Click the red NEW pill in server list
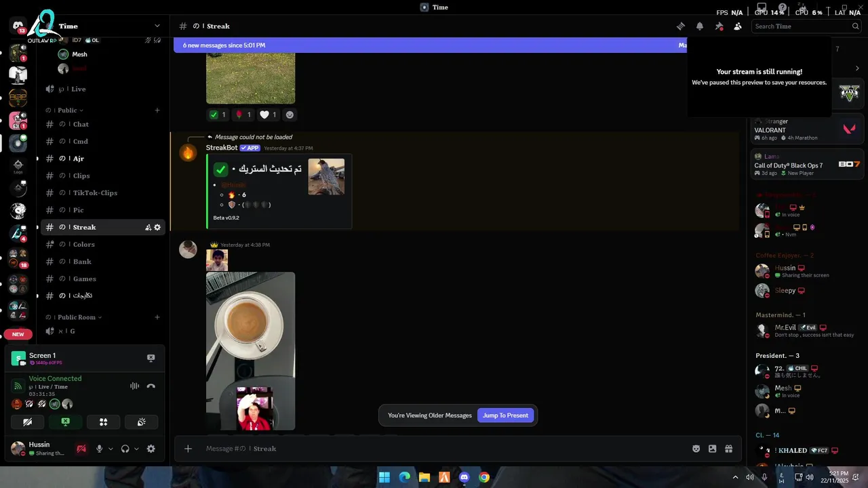Image resolution: width=868 pixels, height=488 pixels. (x=18, y=334)
